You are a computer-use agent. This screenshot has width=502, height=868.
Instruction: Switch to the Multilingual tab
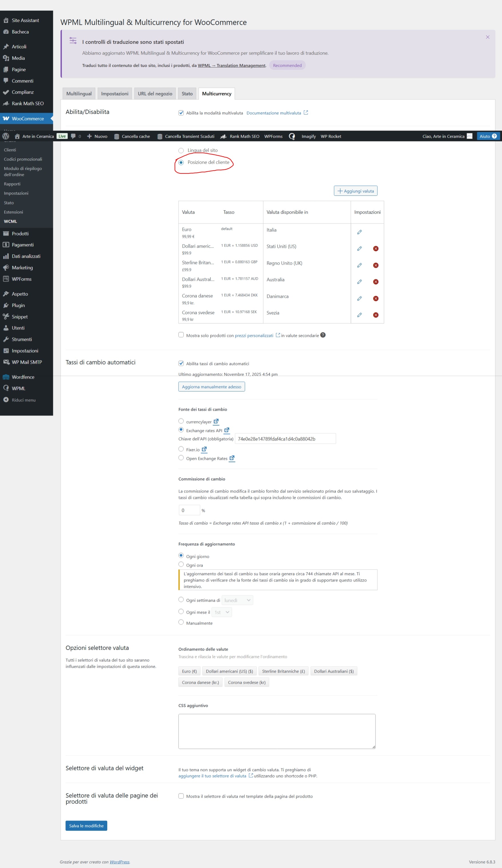[x=79, y=94]
